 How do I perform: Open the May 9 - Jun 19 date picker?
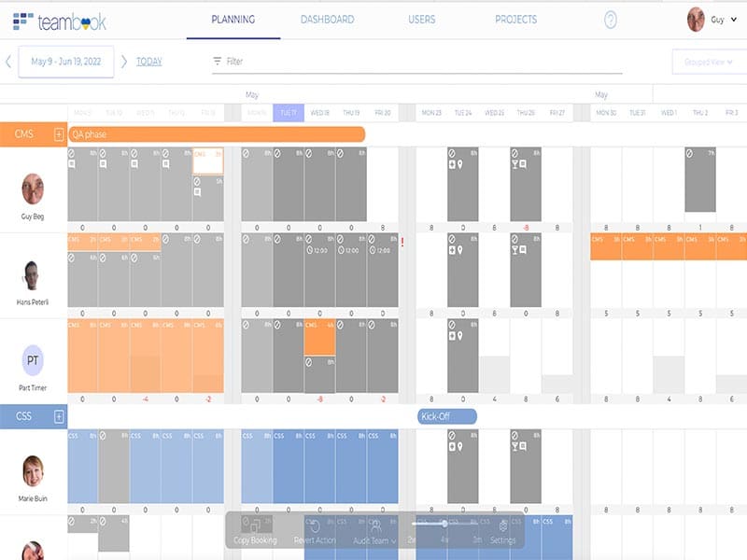point(66,62)
